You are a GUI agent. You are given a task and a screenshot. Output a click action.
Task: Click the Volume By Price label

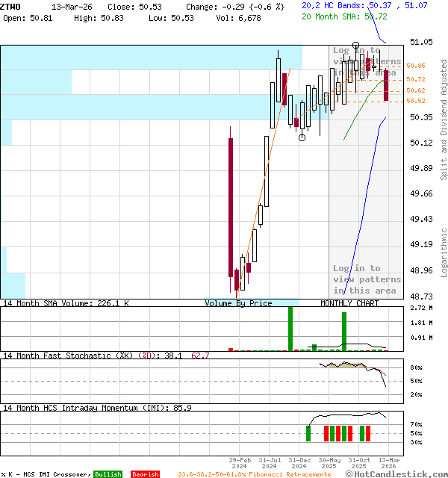coord(238,303)
